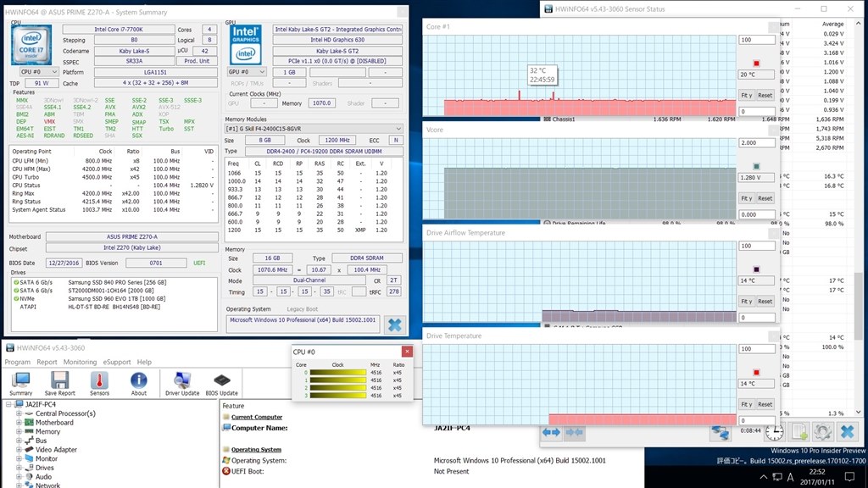Select Samsung SSD 960 EVO 1TB drive row
The width and height of the screenshot is (868, 488).
click(115, 298)
